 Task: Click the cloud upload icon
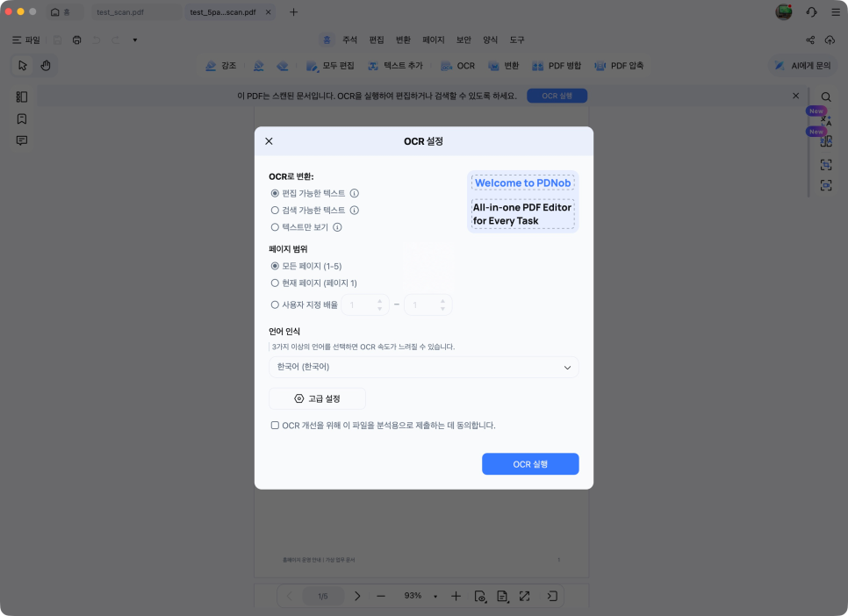tap(830, 40)
